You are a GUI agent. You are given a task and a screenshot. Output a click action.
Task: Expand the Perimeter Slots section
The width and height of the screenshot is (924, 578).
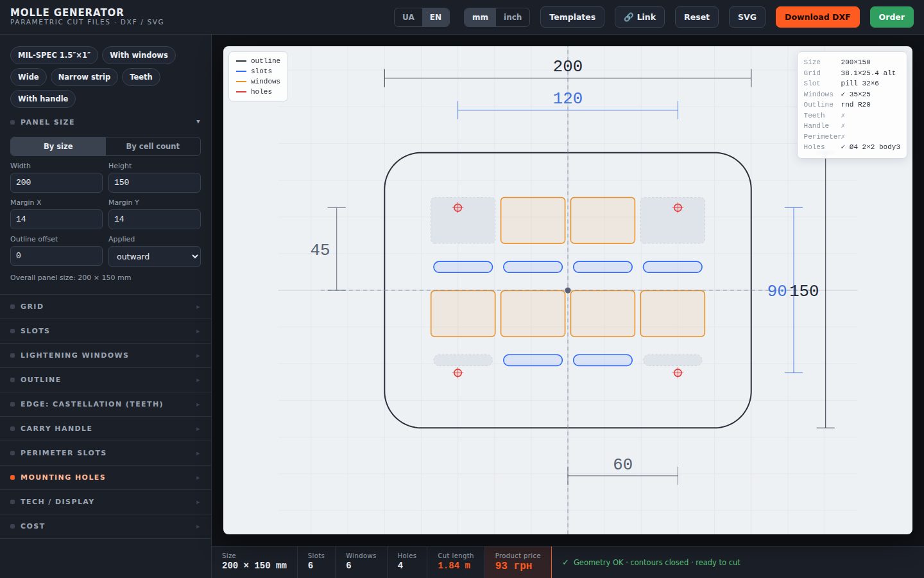coord(106,453)
